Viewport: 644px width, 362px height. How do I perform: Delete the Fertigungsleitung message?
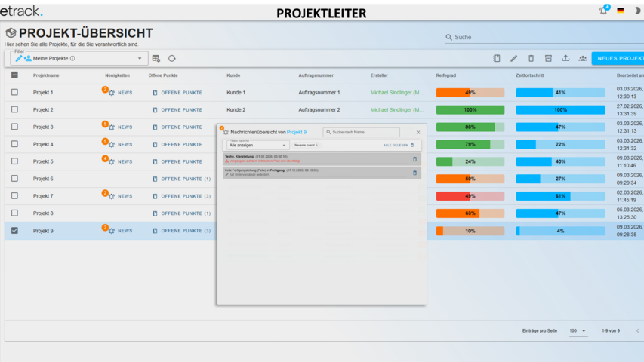[x=414, y=173]
